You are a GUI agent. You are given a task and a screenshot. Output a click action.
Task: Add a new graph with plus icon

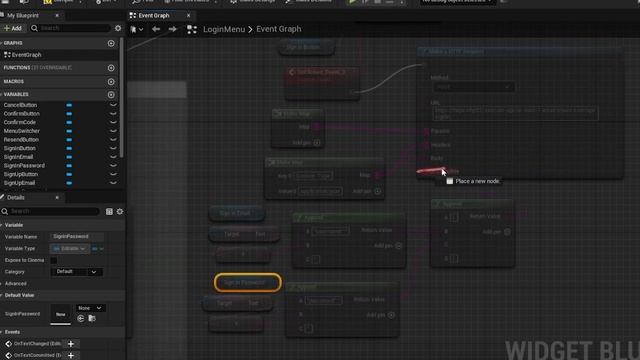[111, 43]
